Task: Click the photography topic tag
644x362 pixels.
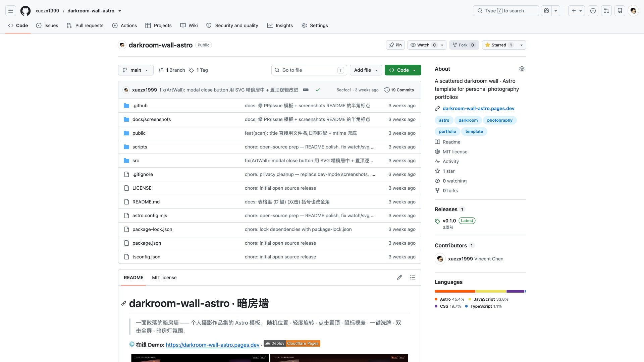Action: click(x=500, y=120)
